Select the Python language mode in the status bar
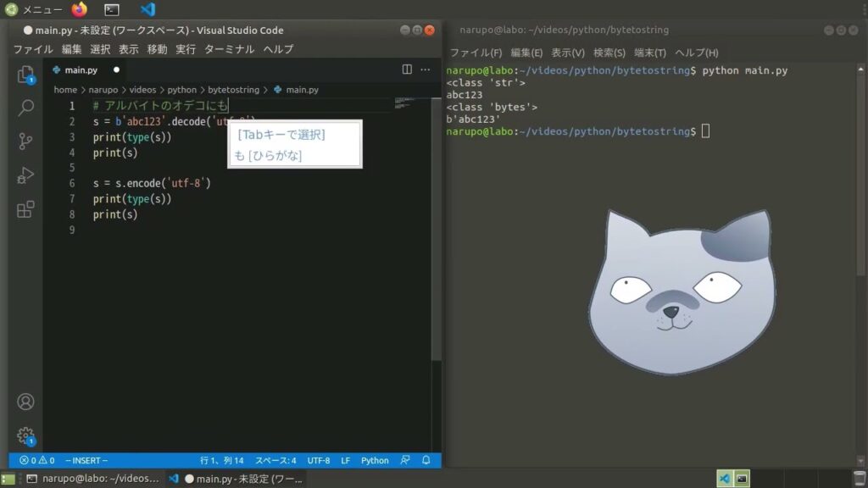Image resolution: width=868 pixels, height=488 pixels. (375, 461)
